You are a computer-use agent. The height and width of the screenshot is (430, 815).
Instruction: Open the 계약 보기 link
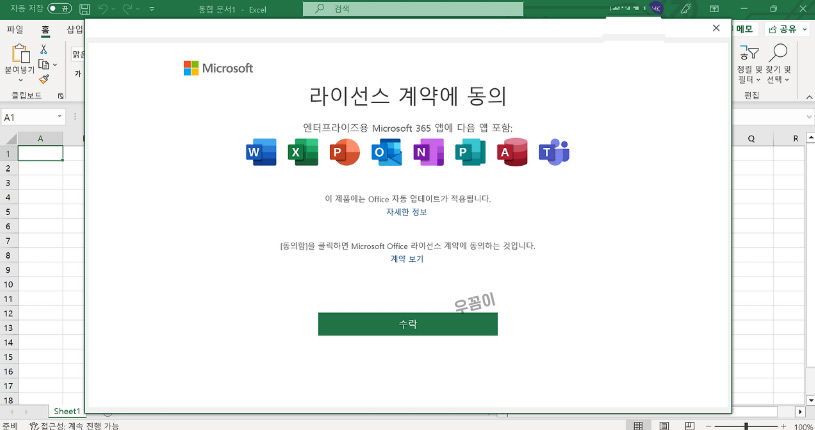click(407, 258)
